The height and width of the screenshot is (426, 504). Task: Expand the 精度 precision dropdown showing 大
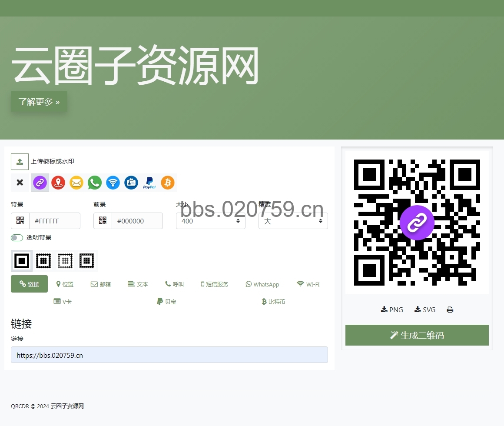point(293,221)
